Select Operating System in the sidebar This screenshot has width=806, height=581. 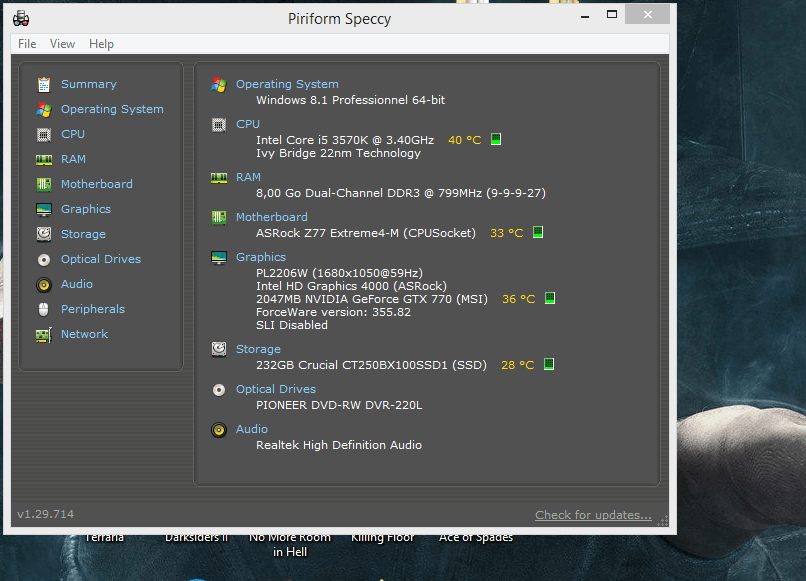pyautogui.click(x=112, y=109)
